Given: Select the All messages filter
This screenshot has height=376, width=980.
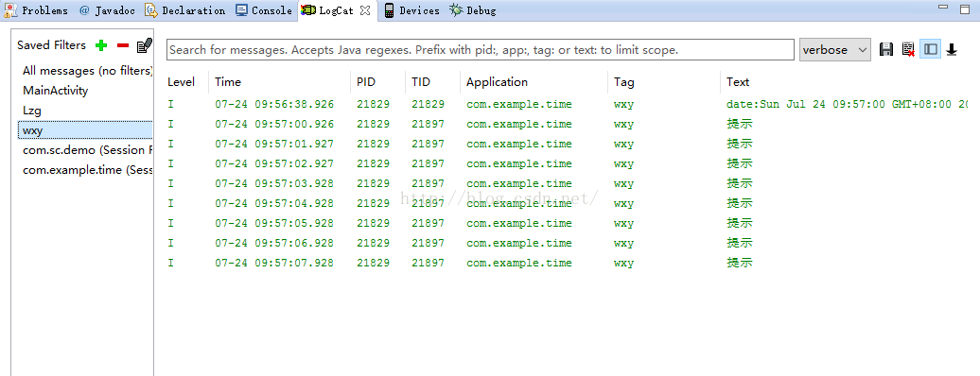Looking at the screenshot, I should point(86,71).
